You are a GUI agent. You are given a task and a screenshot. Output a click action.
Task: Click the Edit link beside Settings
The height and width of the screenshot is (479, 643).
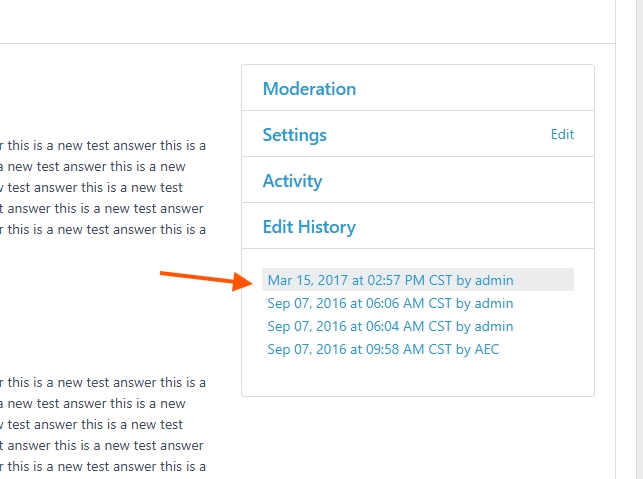(x=562, y=135)
